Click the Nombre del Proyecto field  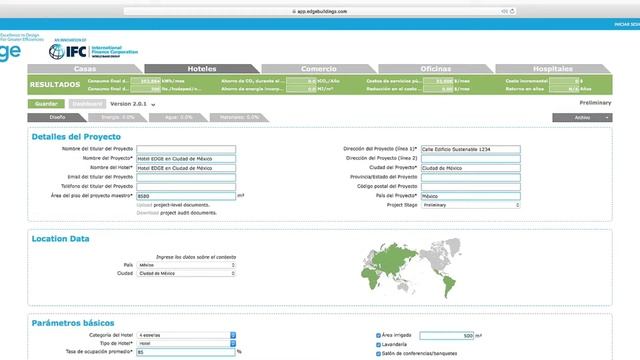[x=186, y=158]
